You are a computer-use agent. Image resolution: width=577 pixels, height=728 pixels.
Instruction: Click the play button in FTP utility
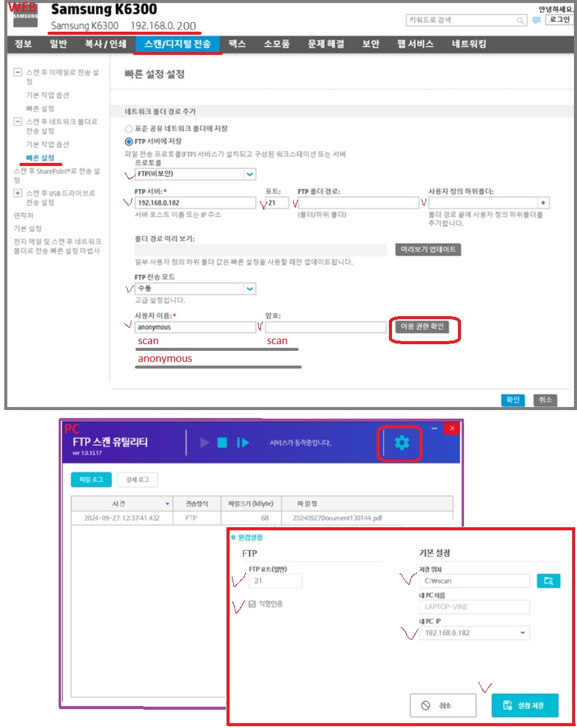click(205, 442)
